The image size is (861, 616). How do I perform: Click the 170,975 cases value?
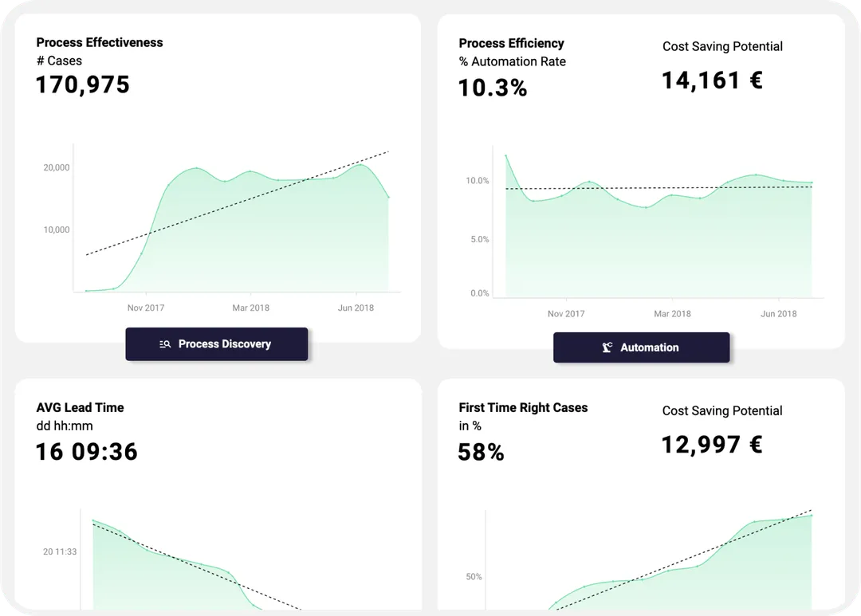[x=82, y=84]
